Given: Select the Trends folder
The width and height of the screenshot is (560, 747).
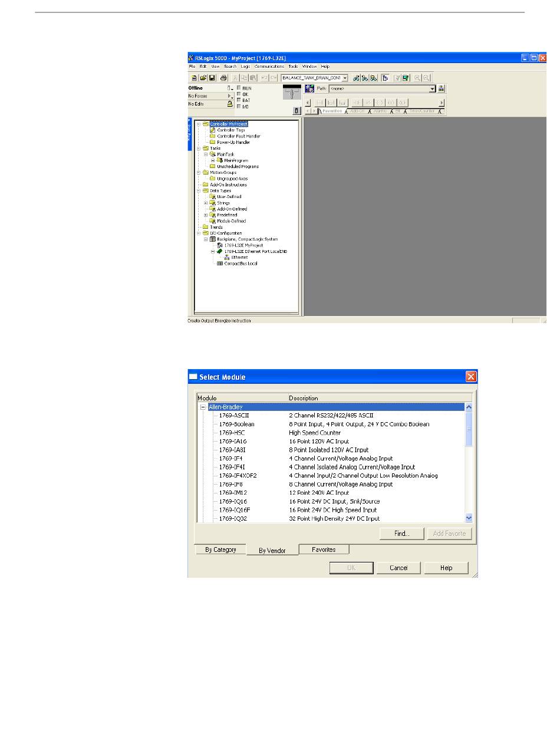Looking at the screenshot, I should 216,227.
